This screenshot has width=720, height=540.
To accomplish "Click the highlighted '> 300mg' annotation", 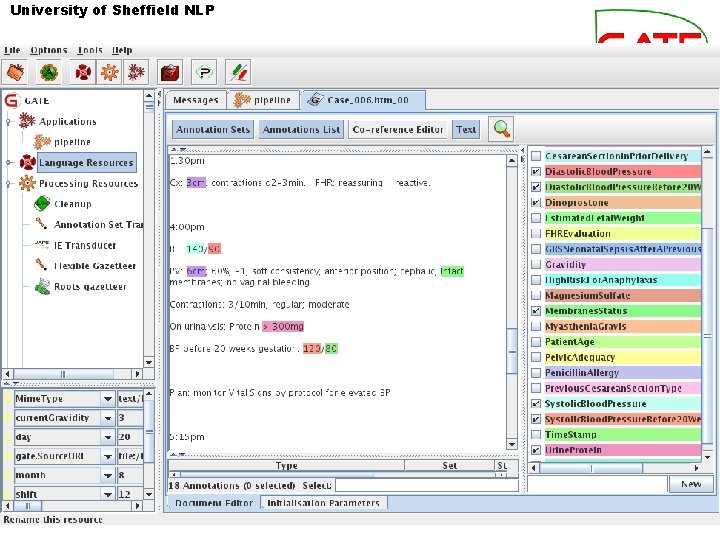I will coord(283,326).
